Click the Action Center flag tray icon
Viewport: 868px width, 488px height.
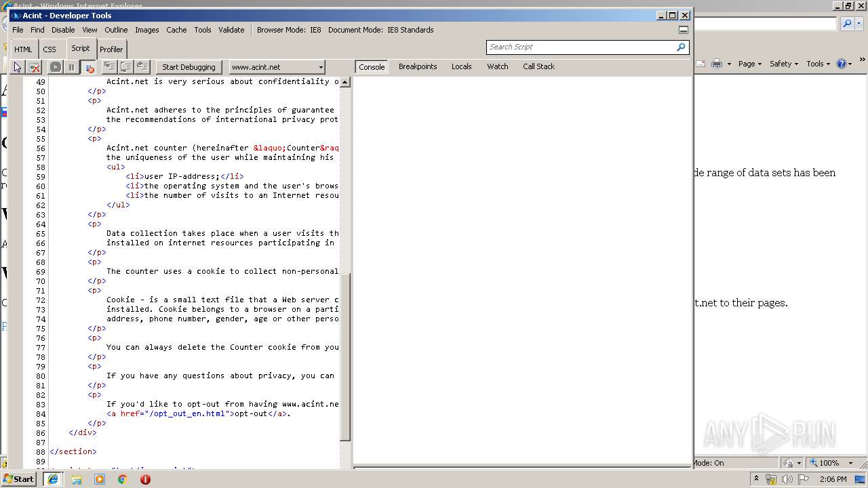click(x=804, y=479)
